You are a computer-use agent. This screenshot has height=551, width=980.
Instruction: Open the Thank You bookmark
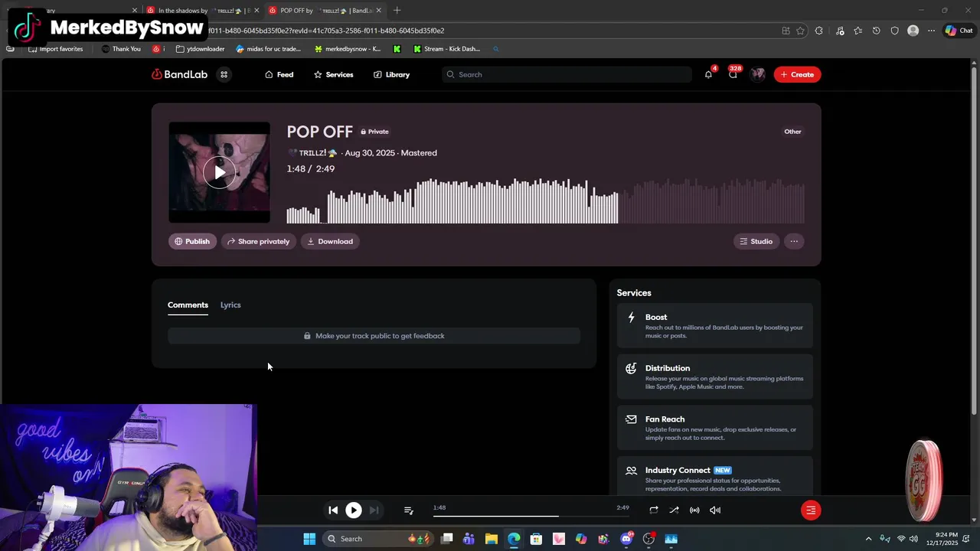pos(121,49)
